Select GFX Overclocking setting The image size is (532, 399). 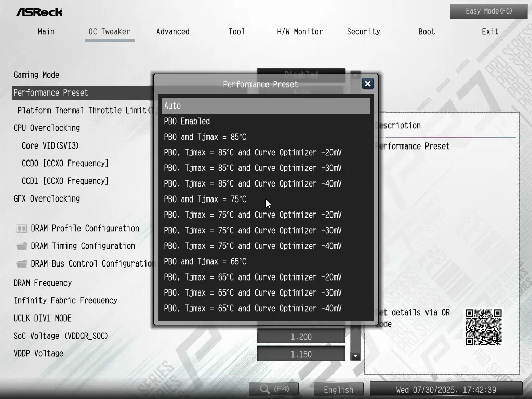(47, 198)
